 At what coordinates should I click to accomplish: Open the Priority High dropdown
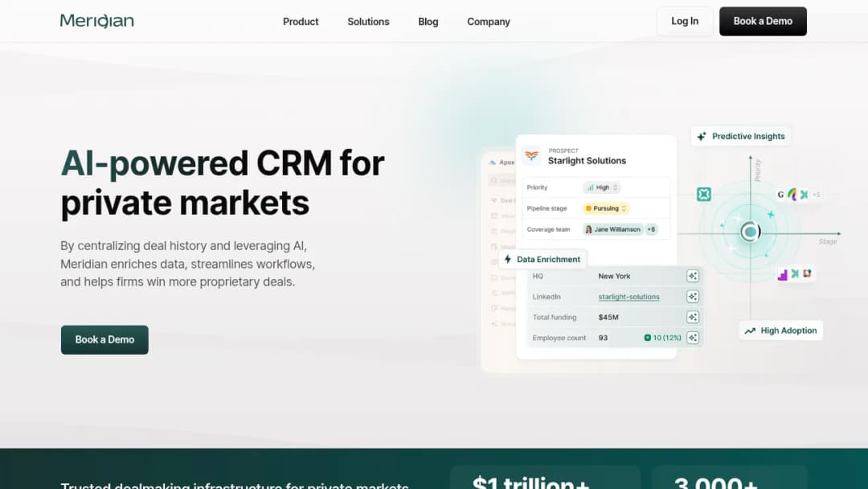coord(602,187)
